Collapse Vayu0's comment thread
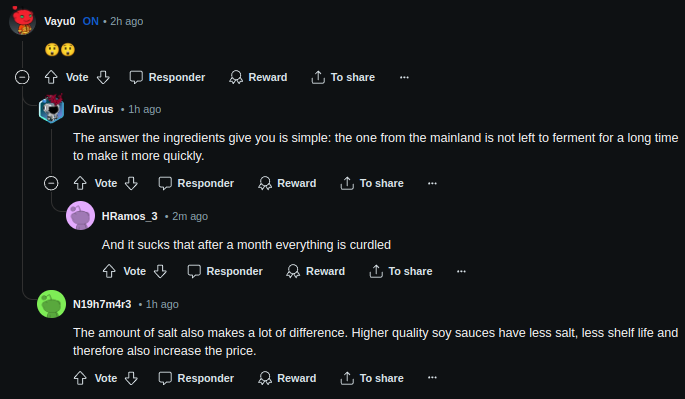 22,77
